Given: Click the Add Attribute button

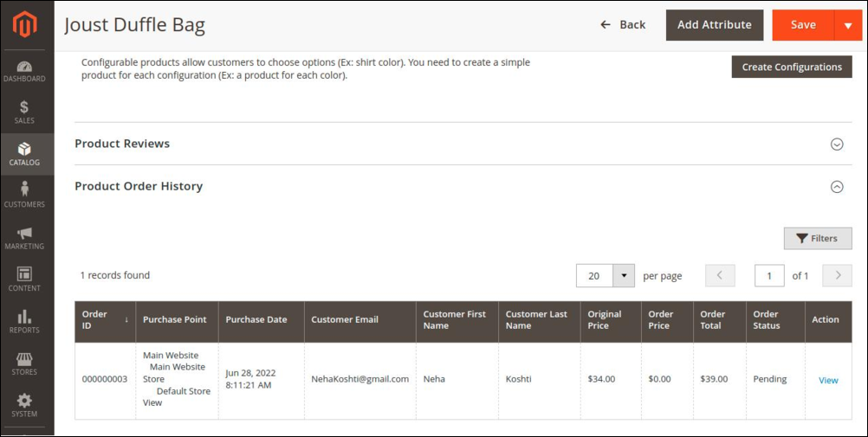Looking at the screenshot, I should point(714,25).
